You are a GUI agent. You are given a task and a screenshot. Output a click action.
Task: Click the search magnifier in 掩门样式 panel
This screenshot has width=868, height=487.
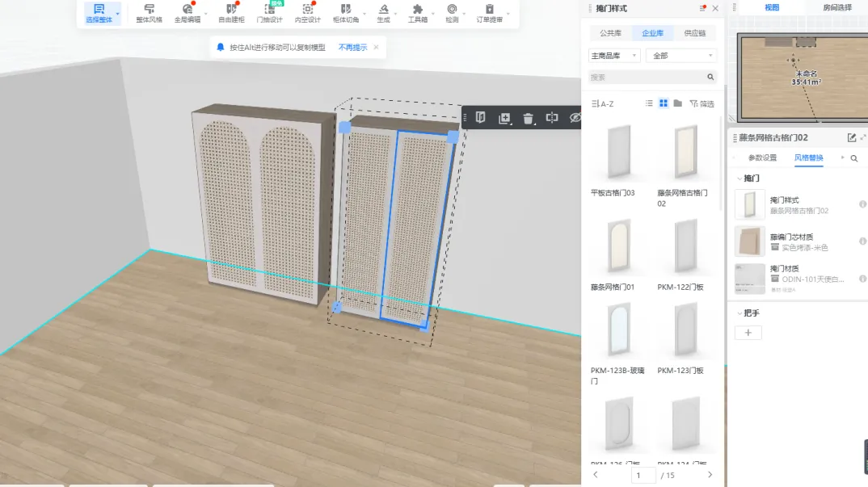click(x=710, y=78)
